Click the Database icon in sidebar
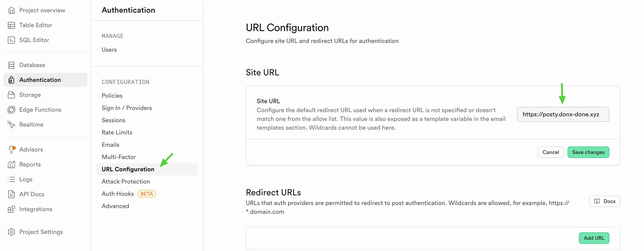Screen dimensions: 644x251 pos(11,65)
